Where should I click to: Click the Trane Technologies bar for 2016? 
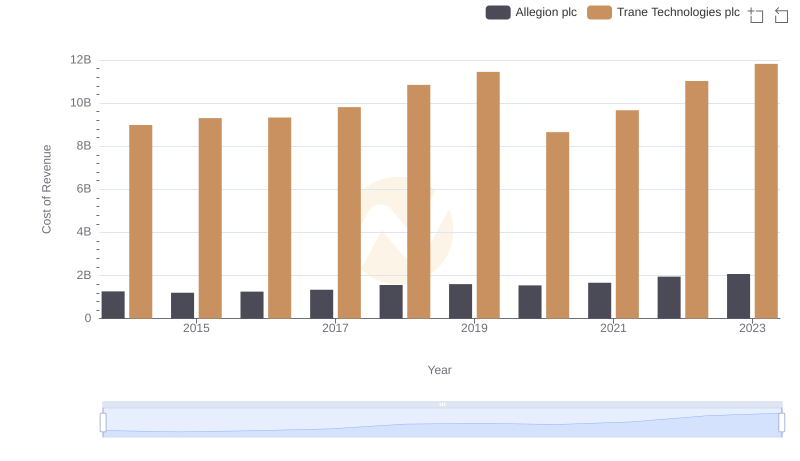click(280, 218)
